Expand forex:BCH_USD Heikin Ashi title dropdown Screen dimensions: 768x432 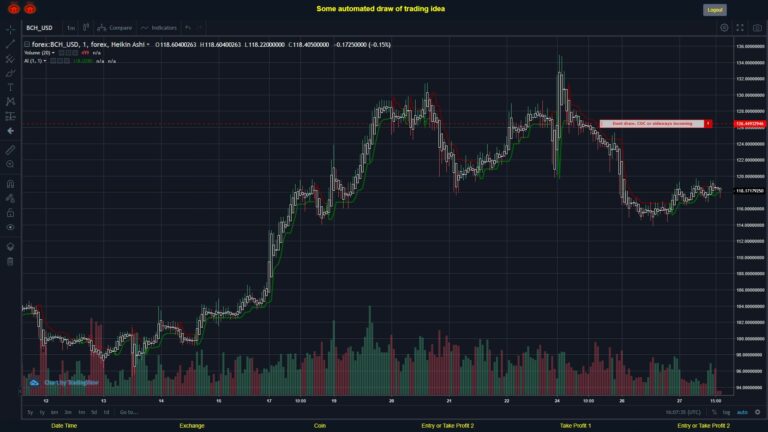pos(148,45)
